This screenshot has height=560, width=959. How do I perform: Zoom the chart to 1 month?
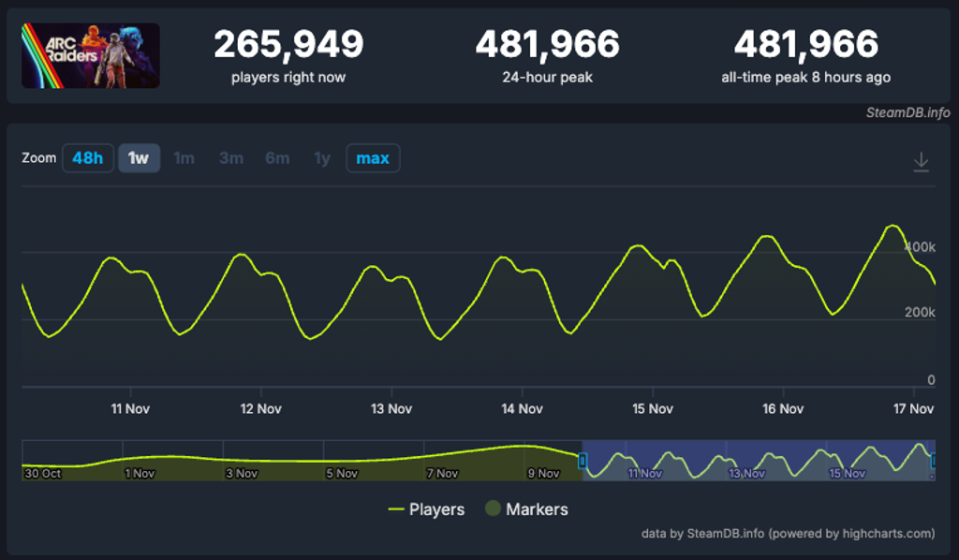pos(184,157)
